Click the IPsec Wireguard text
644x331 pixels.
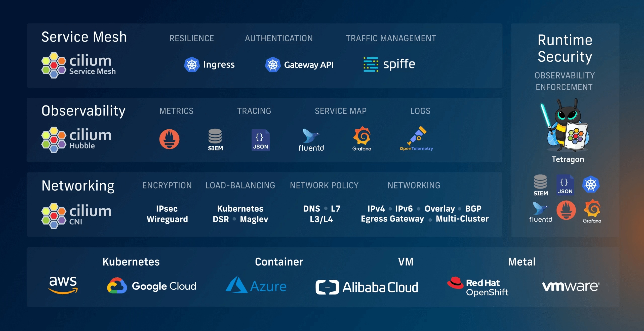167,214
